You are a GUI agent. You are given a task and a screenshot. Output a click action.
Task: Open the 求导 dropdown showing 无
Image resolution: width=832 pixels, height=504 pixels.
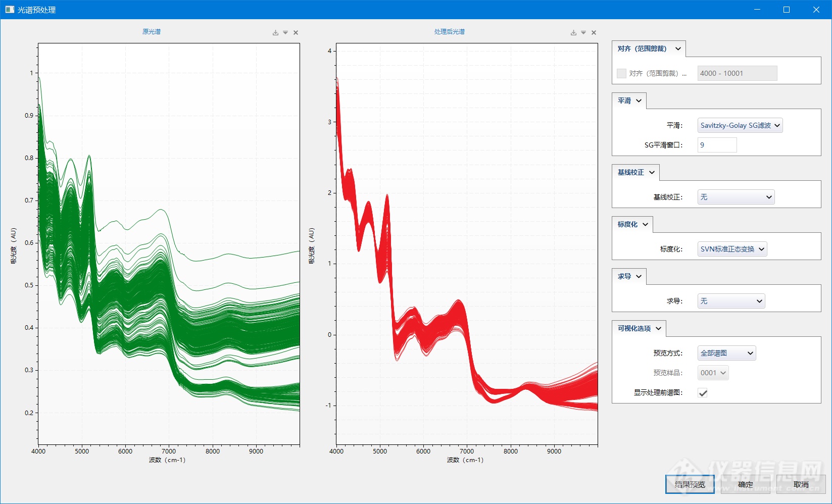pyautogui.click(x=731, y=301)
